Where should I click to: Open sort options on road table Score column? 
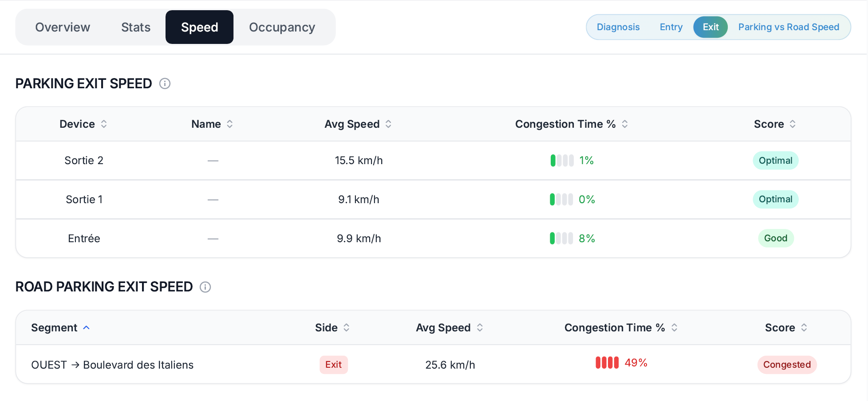pos(805,327)
